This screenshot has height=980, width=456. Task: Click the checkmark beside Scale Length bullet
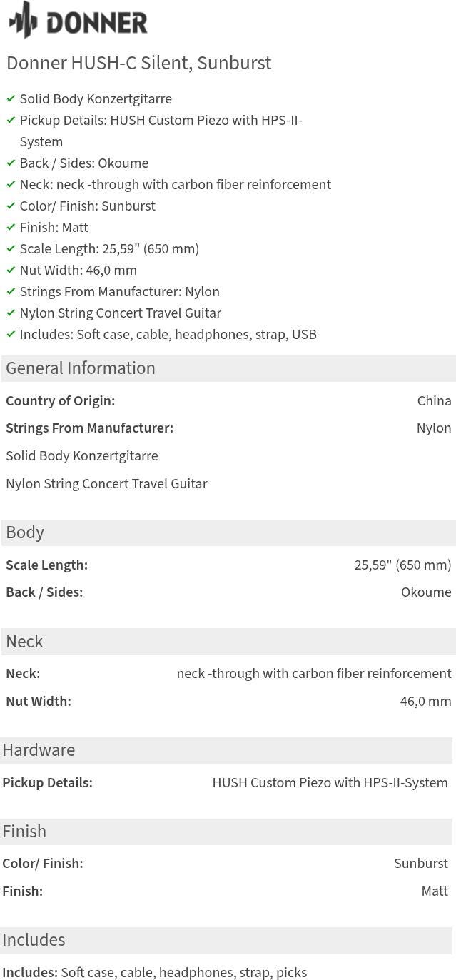[x=11, y=248]
